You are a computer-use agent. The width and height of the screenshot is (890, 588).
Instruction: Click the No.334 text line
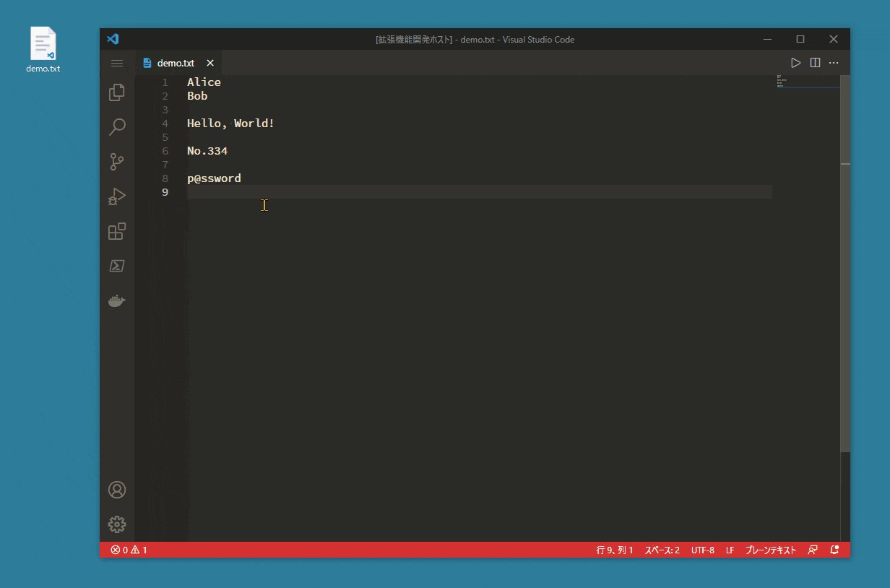pyautogui.click(x=207, y=151)
